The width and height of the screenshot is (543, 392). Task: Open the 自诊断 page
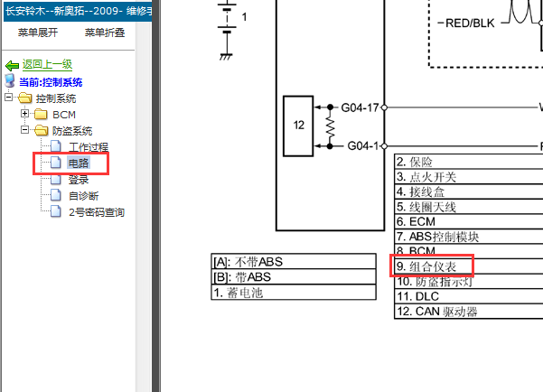coord(83,196)
